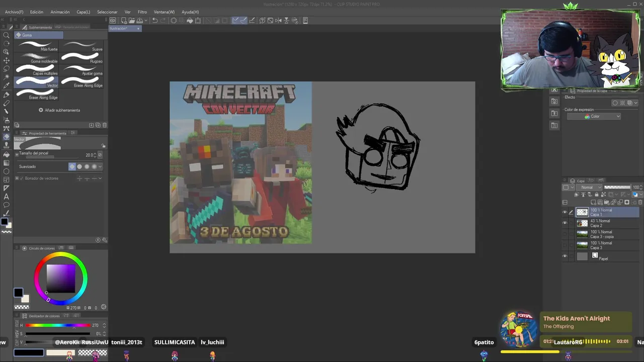Select the Capa 2 layer thumbnail
Viewport: 644px width, 362px height.
click(582, 223)
